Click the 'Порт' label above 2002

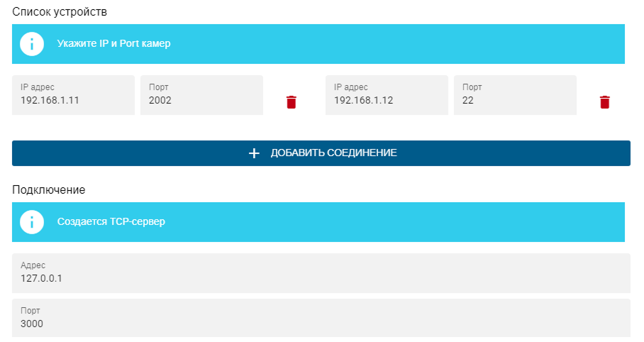tap(159, 87)
